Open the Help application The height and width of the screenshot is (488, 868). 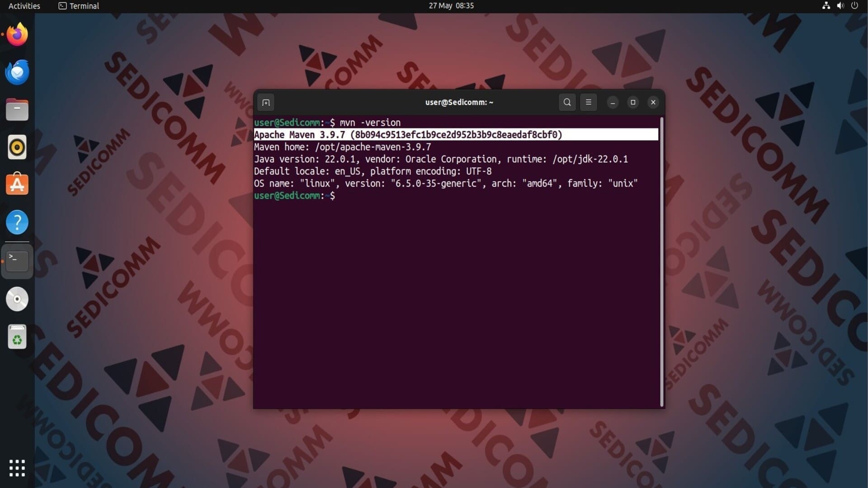coord(17,222)
